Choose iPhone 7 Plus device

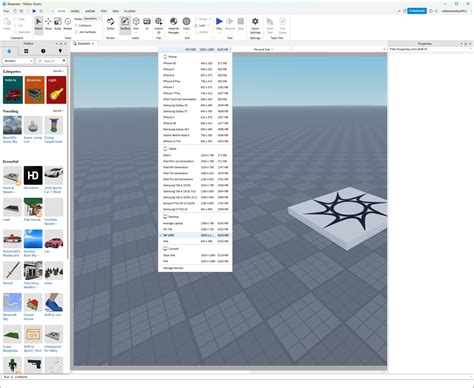(195, 93)
